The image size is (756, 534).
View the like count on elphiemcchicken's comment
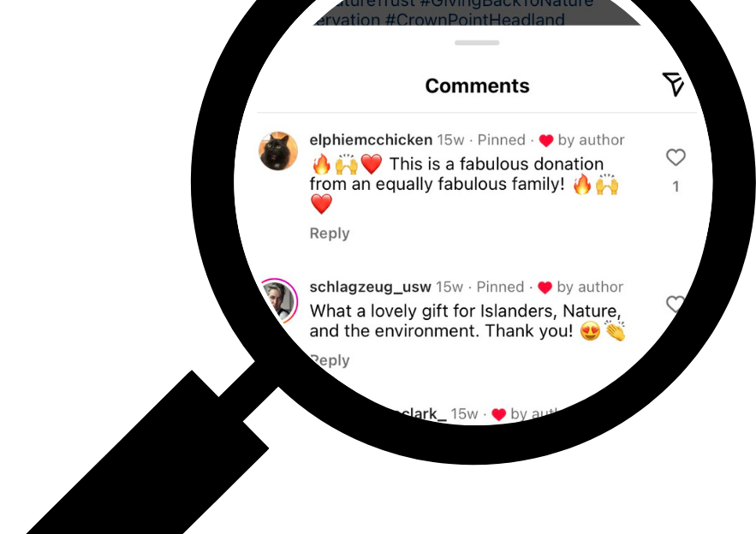tap(676, 187)
